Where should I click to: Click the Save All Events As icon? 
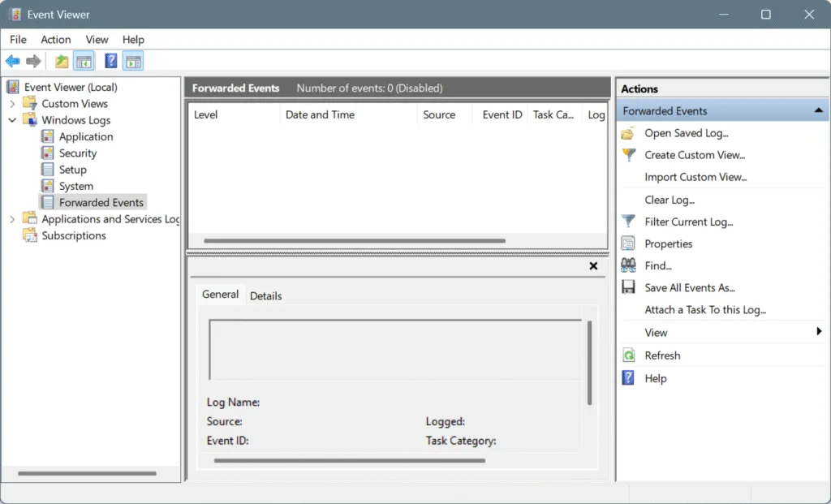pyautogui.click(x=629, y=287)
